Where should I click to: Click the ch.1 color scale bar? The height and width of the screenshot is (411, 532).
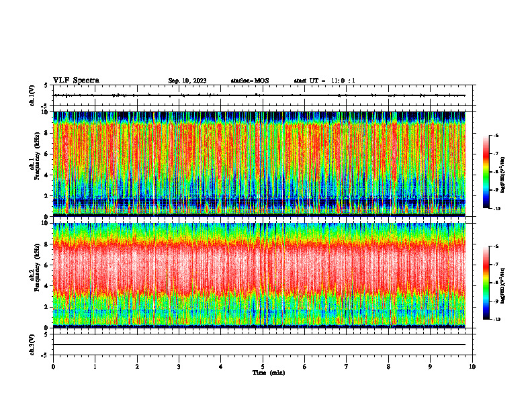(486, 172)
